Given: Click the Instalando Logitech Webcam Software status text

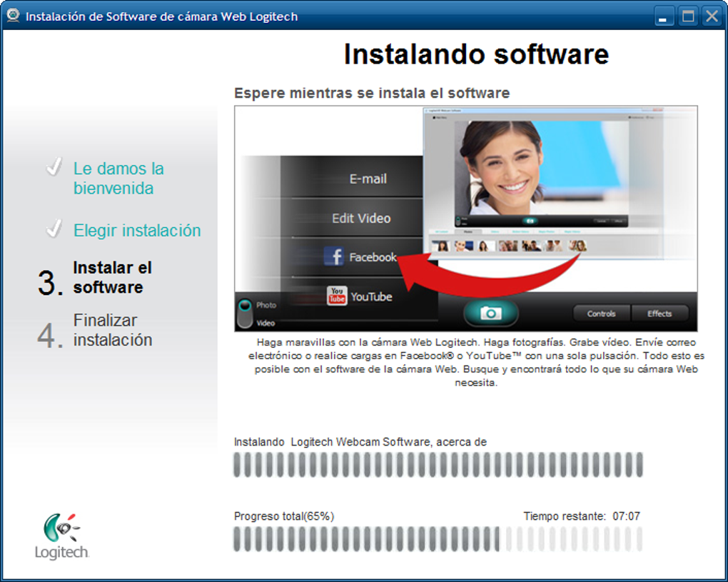Looking at the screenshot, I should click(x=360, y=442).
